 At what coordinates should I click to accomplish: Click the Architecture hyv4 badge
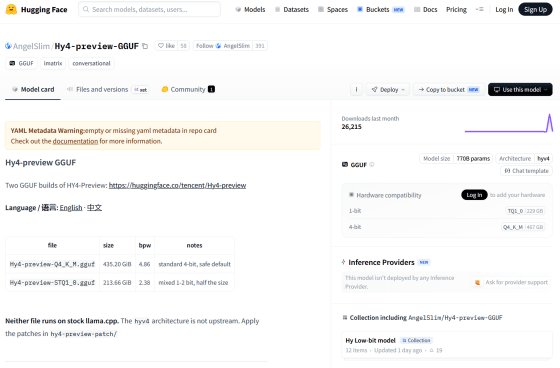tap(524, 159)
